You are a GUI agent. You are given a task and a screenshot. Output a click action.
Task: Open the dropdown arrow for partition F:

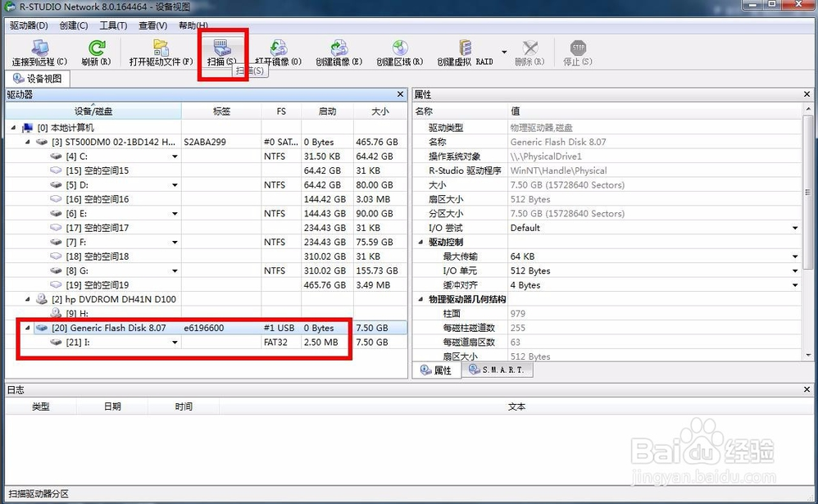175,243
